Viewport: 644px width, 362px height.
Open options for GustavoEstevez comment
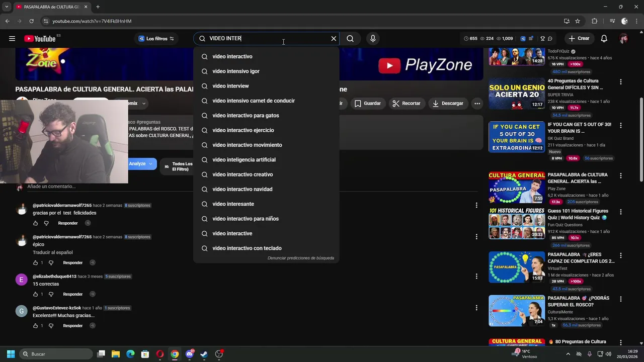[x=476, y=308]
